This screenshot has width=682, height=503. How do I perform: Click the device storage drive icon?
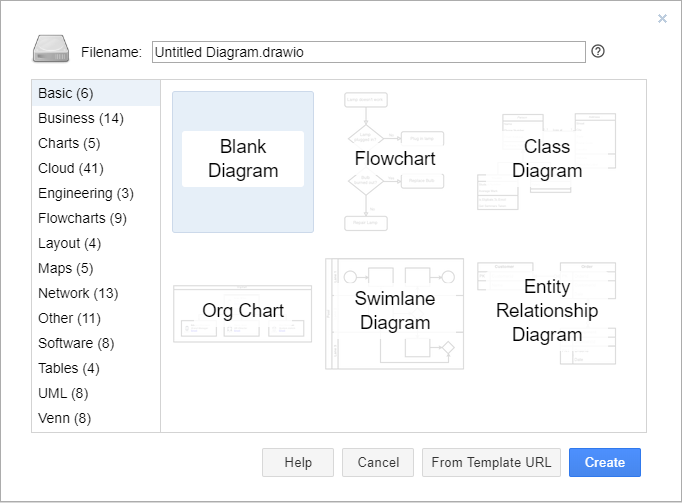51,49
